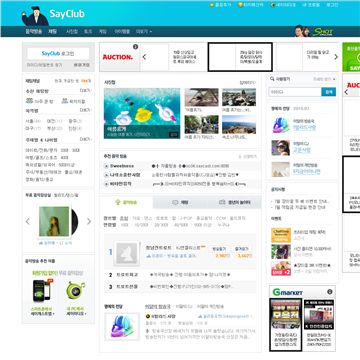Image resolution: width=360 pixels, height=360 pixels.
Task: Show the next Auction ad item
Action: pos(336,57)
